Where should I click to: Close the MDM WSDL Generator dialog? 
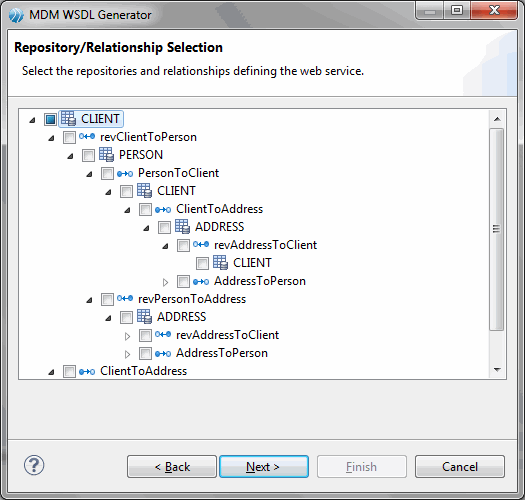point(494,10)
